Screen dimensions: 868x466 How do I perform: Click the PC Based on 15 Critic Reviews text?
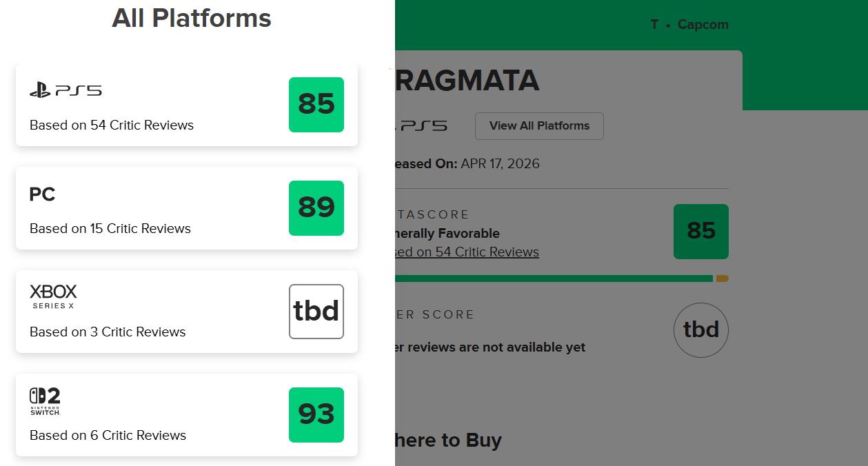click(x=110, y=229)
